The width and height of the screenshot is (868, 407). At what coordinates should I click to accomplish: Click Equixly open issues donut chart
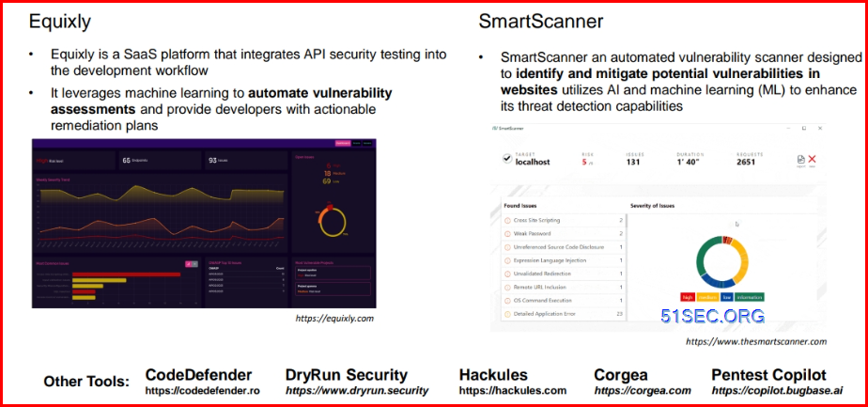point(332,220)
